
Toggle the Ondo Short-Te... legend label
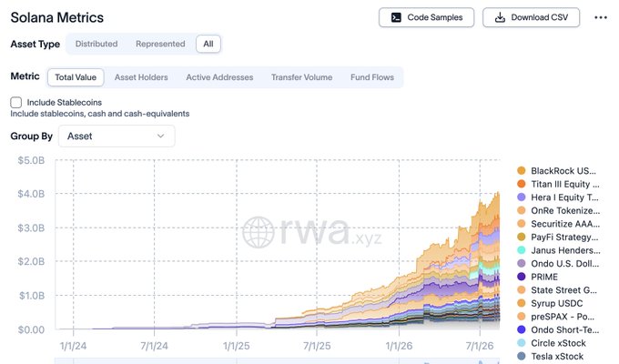point(565,330)
